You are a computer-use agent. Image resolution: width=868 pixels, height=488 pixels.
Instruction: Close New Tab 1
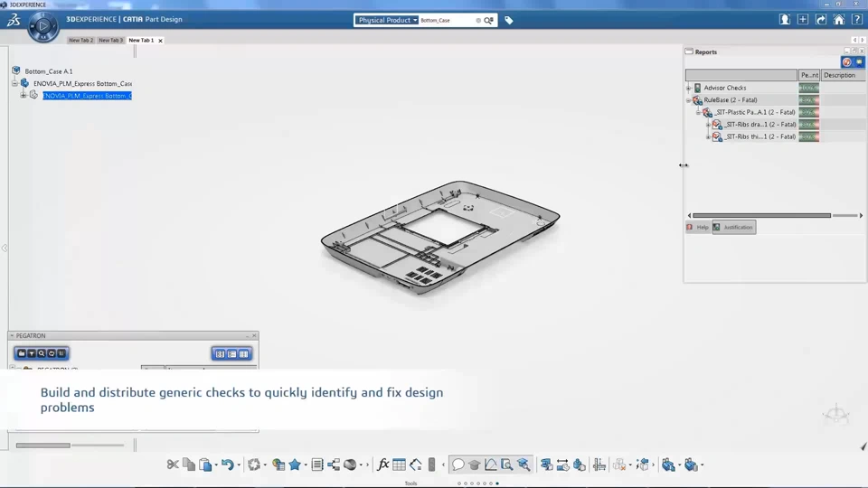(161, 41)
